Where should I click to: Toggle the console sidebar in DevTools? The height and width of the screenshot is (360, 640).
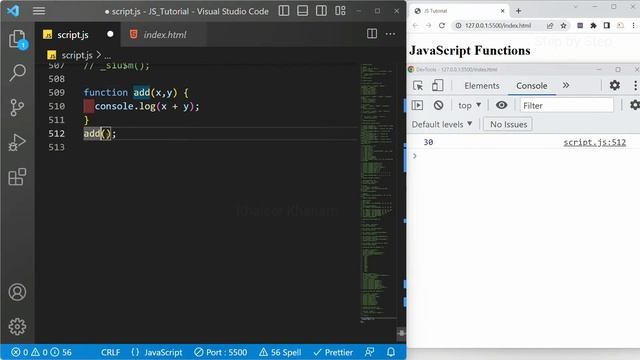[417, 105]
